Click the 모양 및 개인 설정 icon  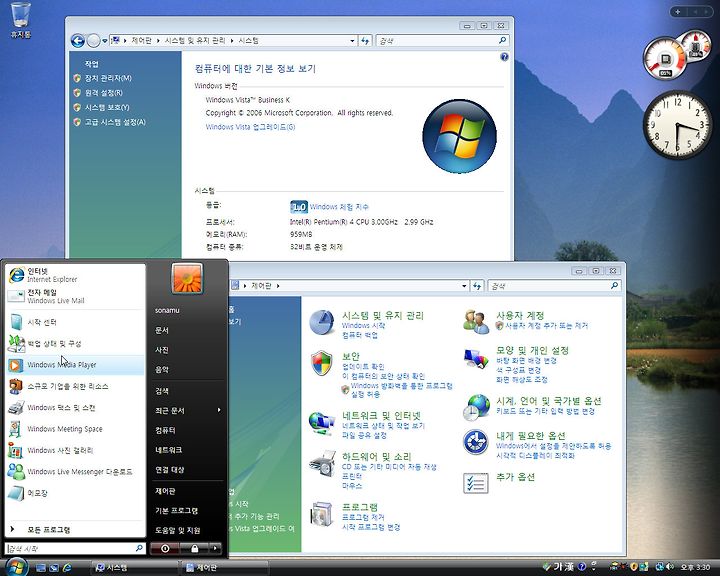pyautogui.click(x=476, y=358)
